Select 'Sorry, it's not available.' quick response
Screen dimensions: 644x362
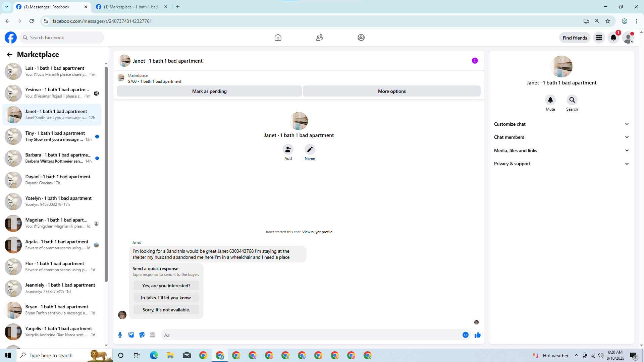[166, 310]
